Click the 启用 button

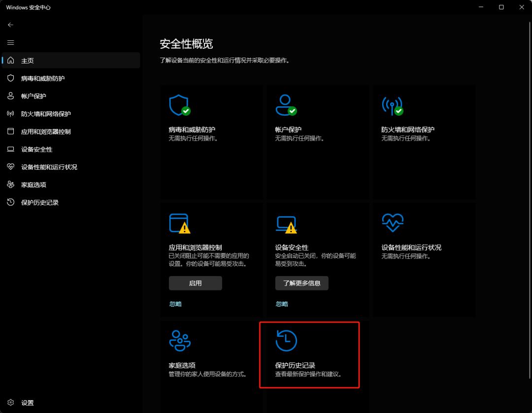point(196,283)
